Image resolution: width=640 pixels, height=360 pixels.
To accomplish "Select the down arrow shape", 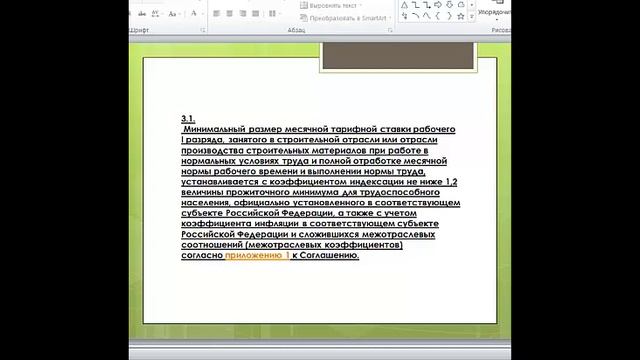I will (x=449, y=5).
